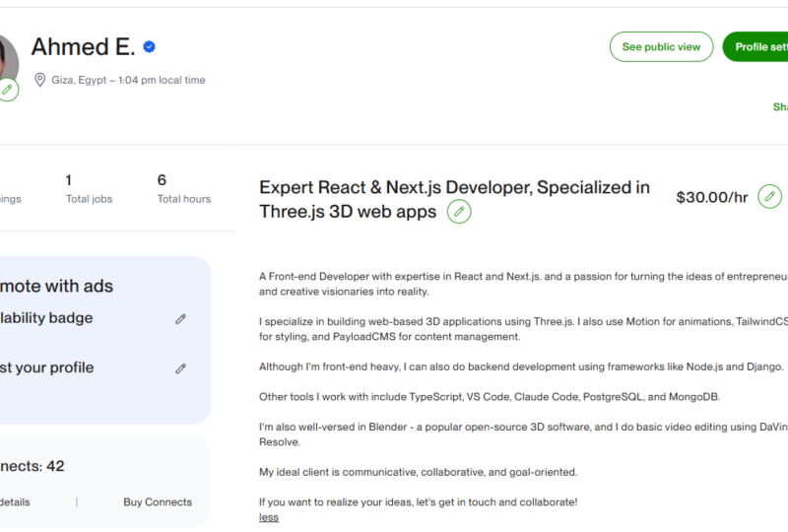Edit the boost your profile pencil icon
Screen dimensions: 788x532
(181, 368)
